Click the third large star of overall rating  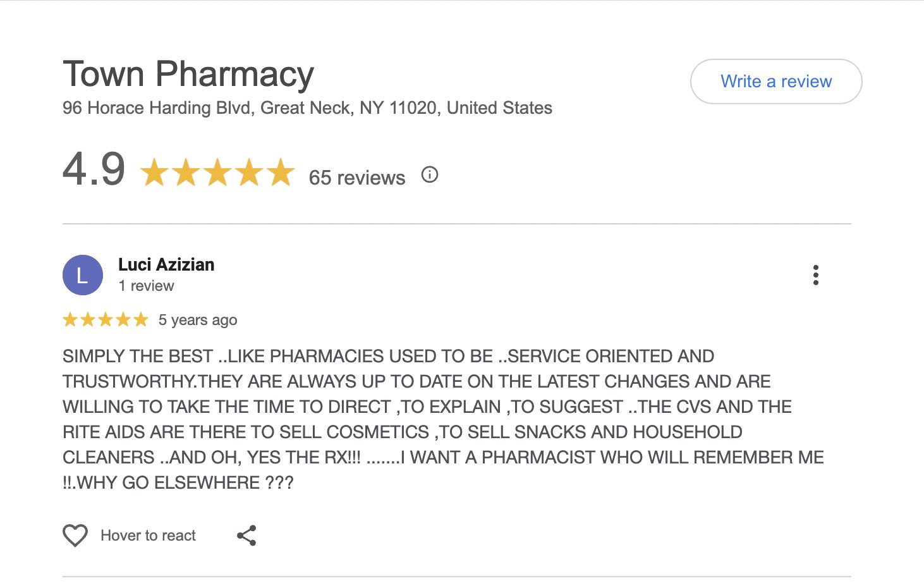click(217, 173)
